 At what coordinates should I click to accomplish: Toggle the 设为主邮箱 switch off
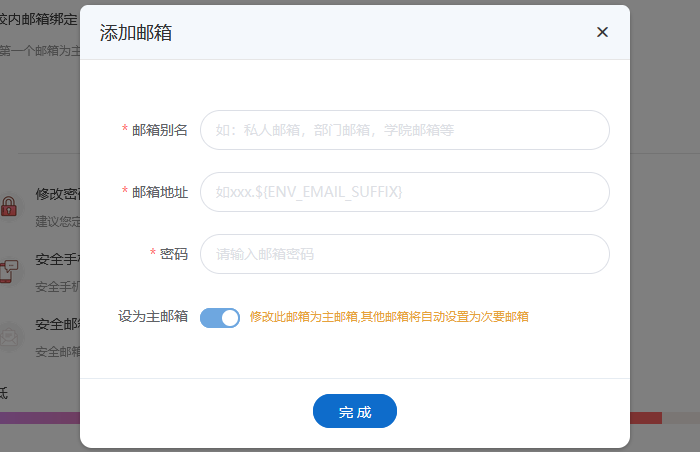tap(220, 318)
